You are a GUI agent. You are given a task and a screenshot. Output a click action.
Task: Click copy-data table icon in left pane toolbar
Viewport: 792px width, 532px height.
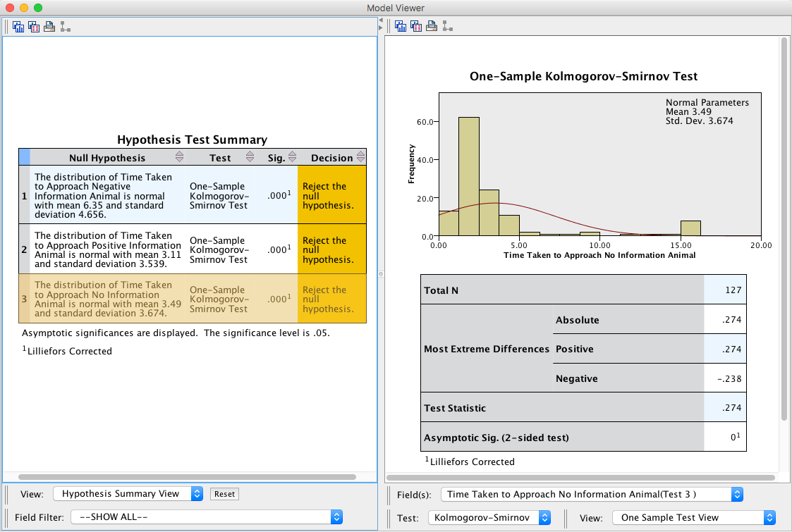[x=33, y=27]
